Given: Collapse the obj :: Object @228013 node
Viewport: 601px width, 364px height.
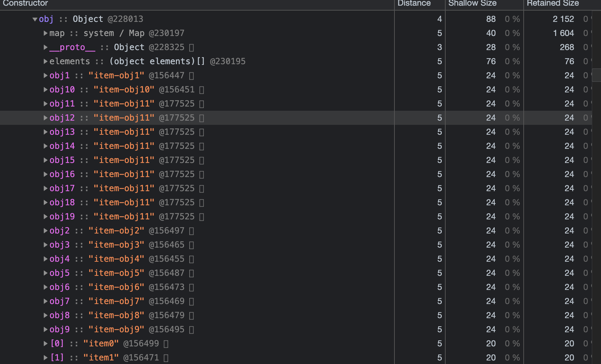Looking at the screenshot, I should point(35,19).
